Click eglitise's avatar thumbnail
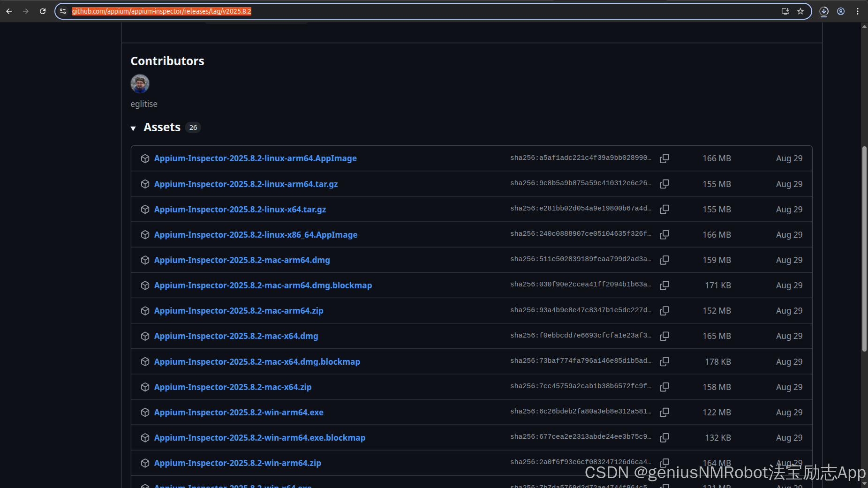Image resolution: width=868 pixels, height=488 pixels. [139, 83]
